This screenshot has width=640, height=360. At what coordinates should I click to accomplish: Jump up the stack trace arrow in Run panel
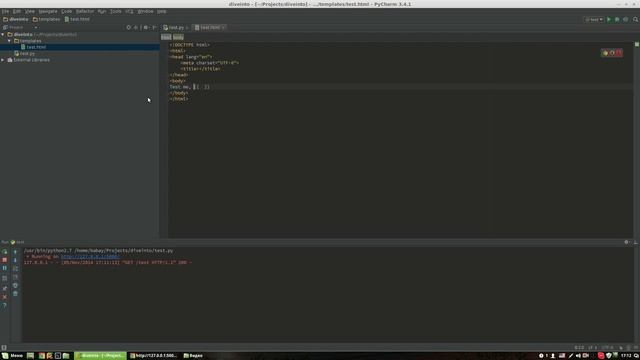point(16,252)
